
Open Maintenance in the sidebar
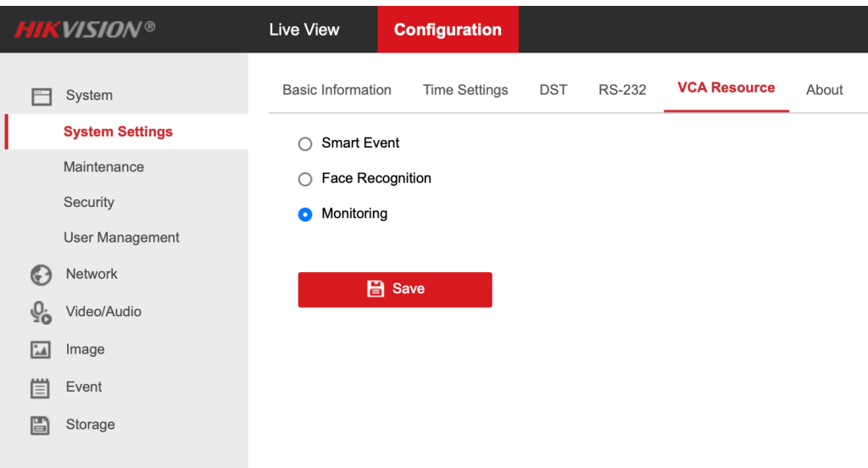point(103,167)
